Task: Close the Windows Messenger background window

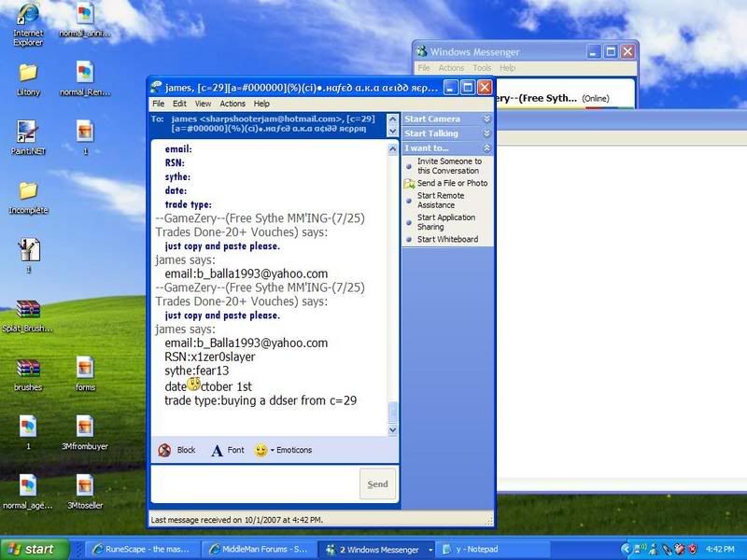Action: click(627, 51)
